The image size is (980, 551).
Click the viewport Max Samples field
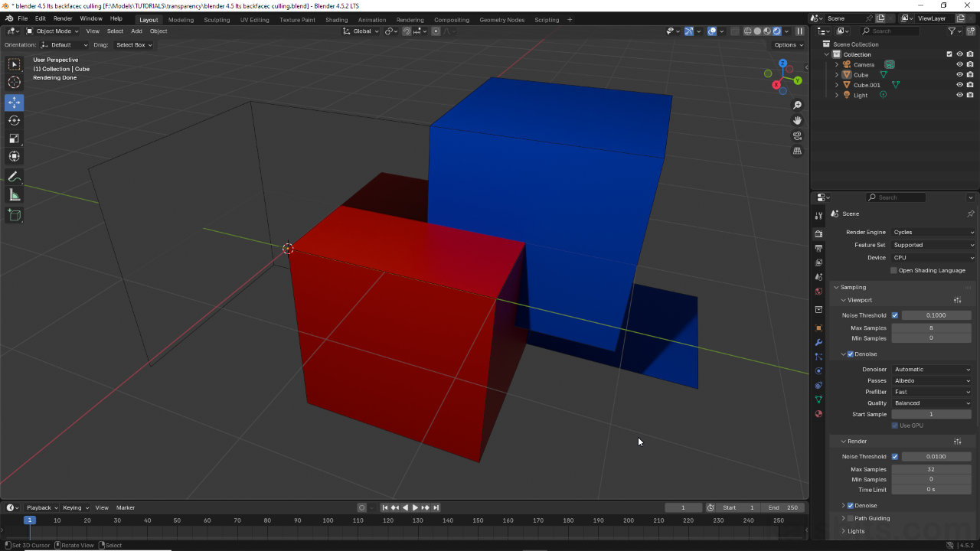[x=931, y=328]
